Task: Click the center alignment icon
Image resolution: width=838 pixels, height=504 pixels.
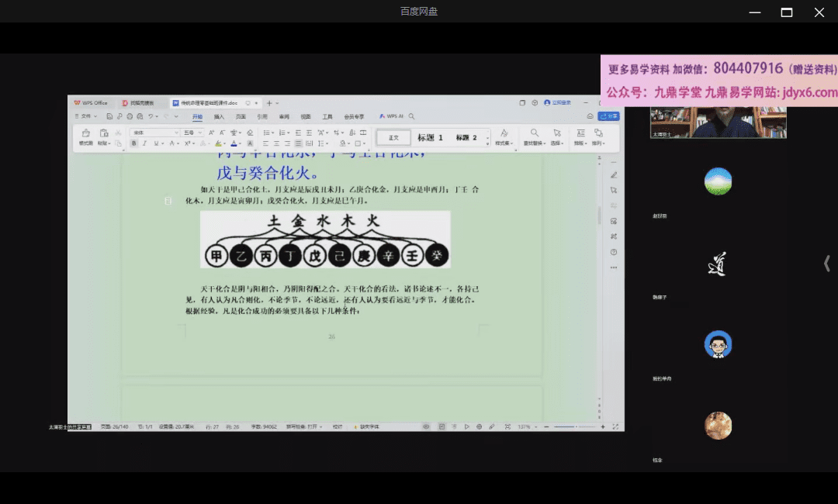Action: 276,143
